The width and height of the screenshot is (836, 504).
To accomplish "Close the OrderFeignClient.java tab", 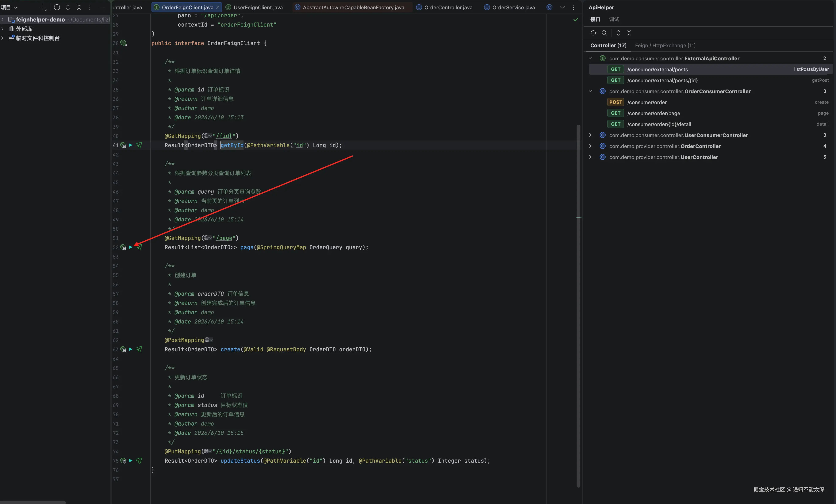I will (218, 7).
